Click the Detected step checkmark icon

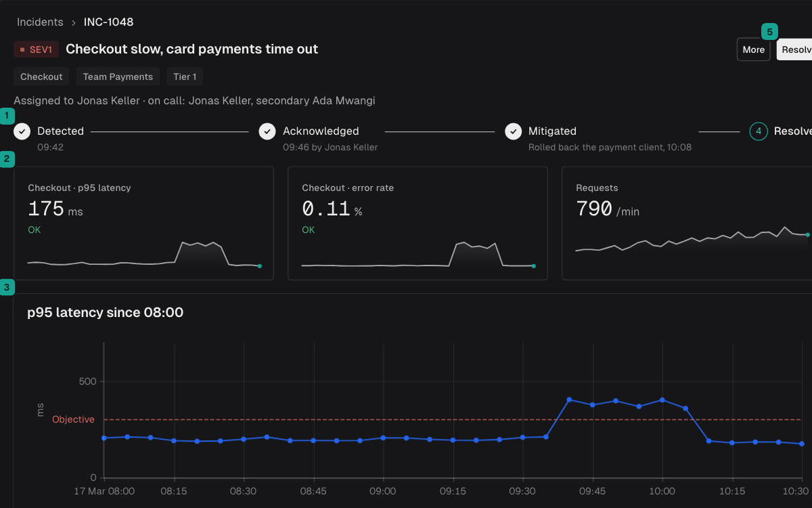(22, 131)
